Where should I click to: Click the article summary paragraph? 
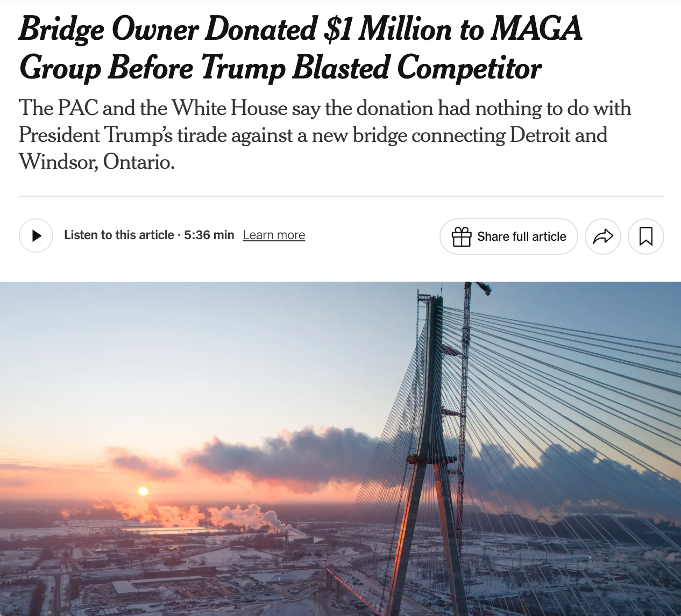[323, 134]
